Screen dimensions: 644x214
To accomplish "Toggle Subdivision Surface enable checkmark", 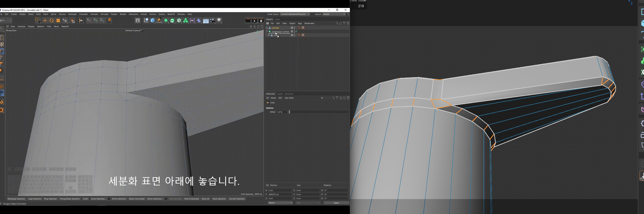I will [296, 31].
